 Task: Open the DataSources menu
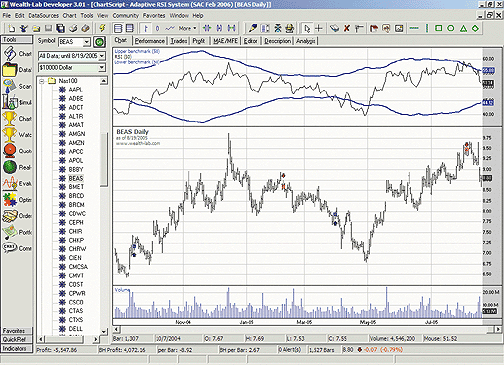click(x=43, y=16)
